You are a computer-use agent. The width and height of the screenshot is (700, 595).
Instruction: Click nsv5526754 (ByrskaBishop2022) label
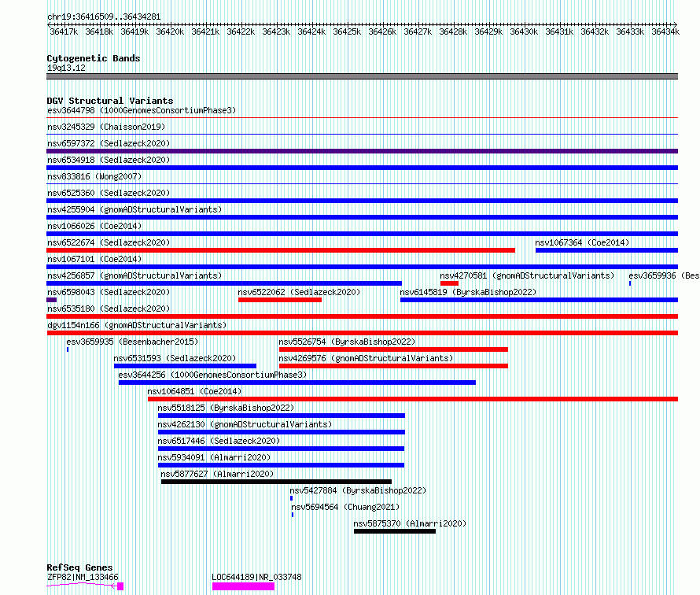click(x=347, y=342)
